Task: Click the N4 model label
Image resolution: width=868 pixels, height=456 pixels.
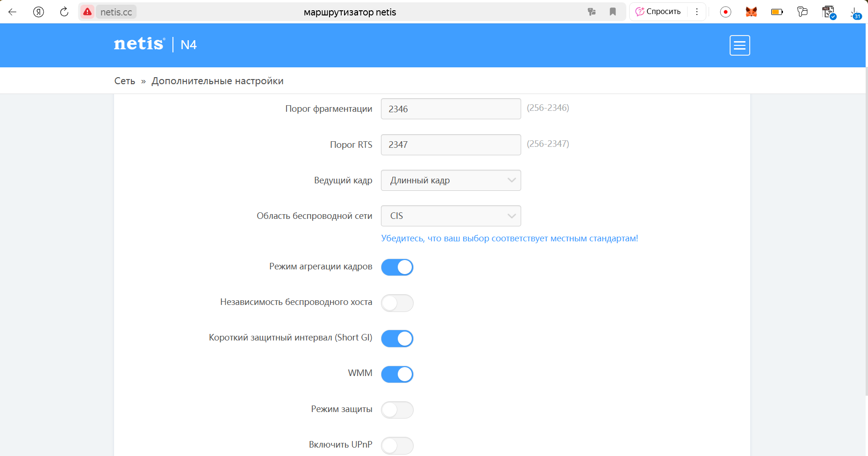Action: [x=188, y=45]
